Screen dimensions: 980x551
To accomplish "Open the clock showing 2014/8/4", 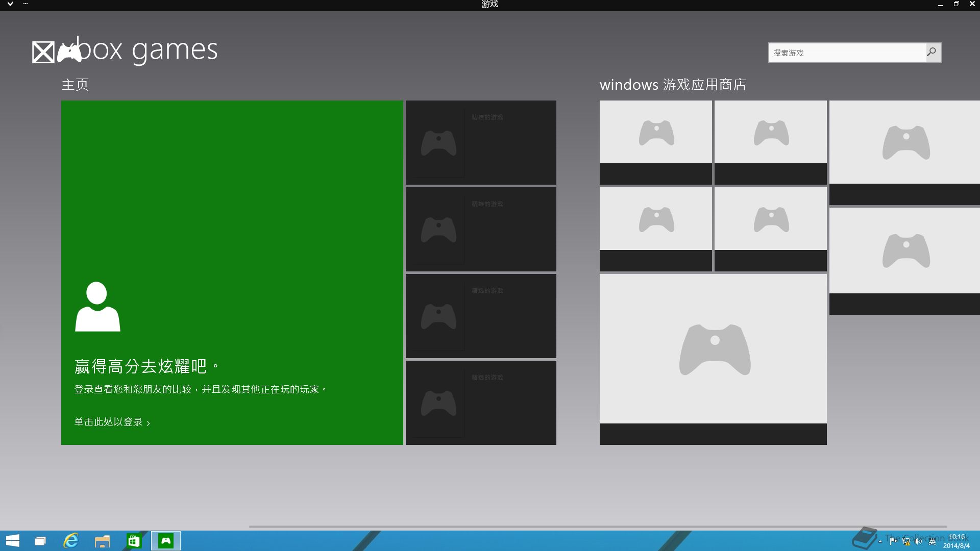I will pyautogui.click(x=957, y=541).
